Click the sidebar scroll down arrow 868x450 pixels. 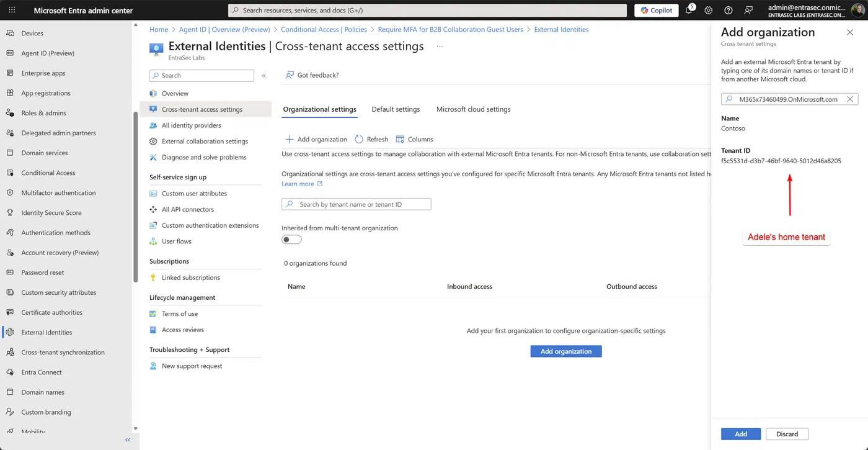[x=136, y=428]
